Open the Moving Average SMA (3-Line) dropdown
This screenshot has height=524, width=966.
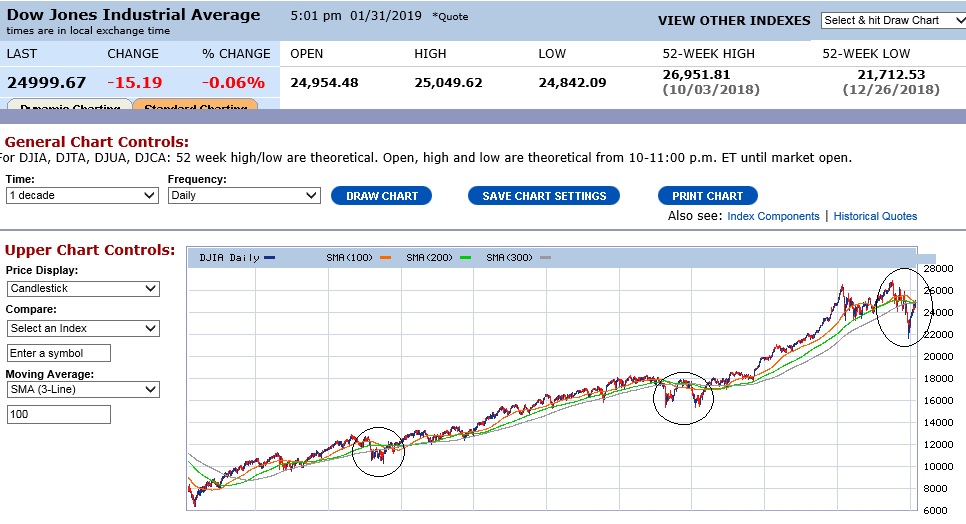tap(82, 390)
